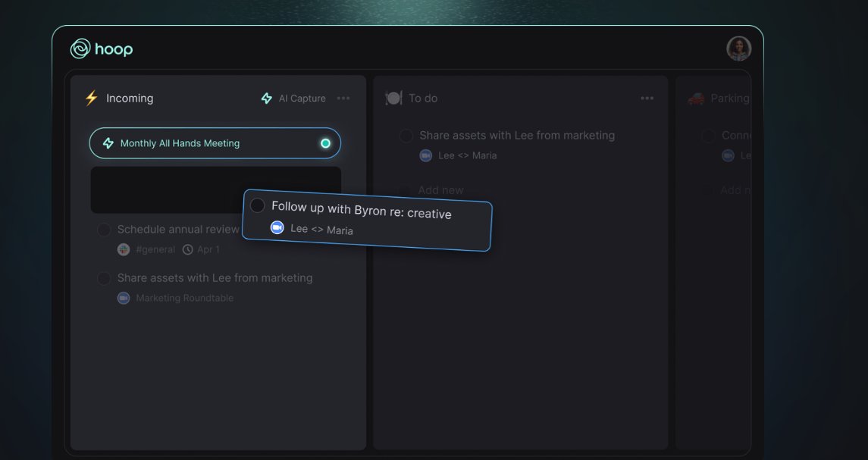The width and height of the screenshot is (868, 460).
Task: Click Add new in the To do column
Action: (440, 190)
